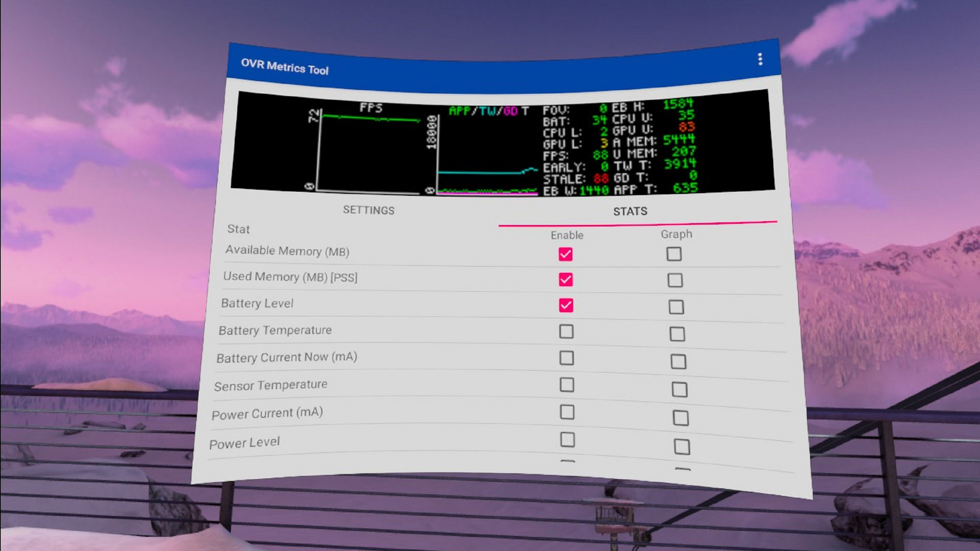Enable graph for Used Memory [PSS]
Viewport: 980px width, 551px height.
[x=675, y=280]
